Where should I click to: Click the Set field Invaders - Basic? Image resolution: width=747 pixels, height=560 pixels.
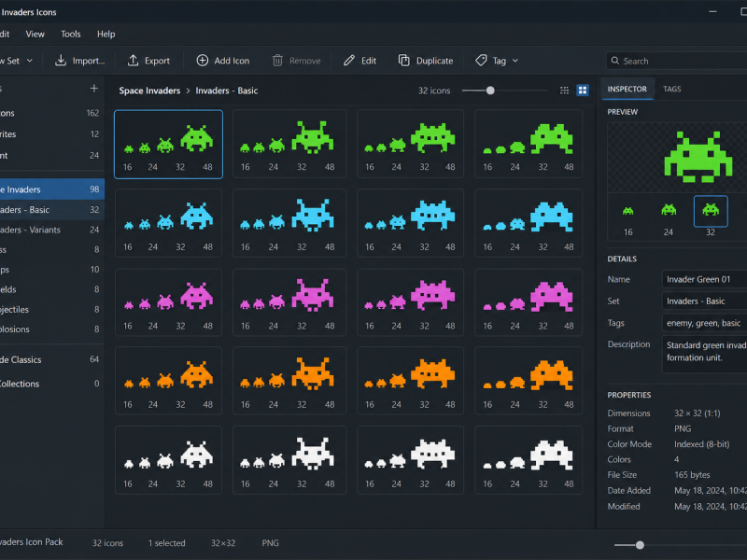click(x=704, y=301)
